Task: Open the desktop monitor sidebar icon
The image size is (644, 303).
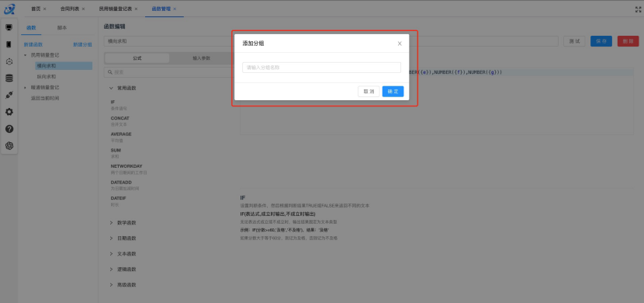Action: coord(9,27)
